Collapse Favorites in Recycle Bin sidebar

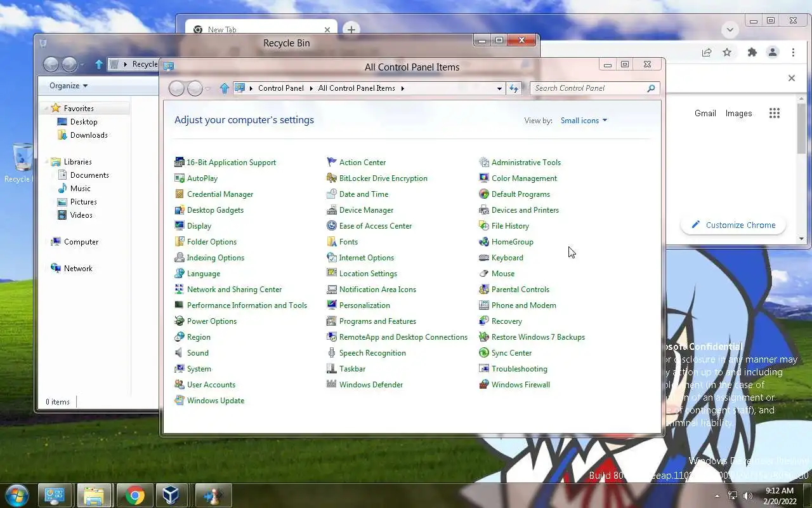(46, 109)
